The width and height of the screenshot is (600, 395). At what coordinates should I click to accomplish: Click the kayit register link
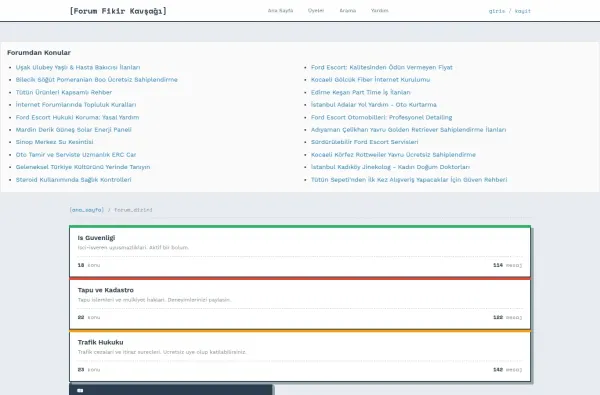point(523,11)
